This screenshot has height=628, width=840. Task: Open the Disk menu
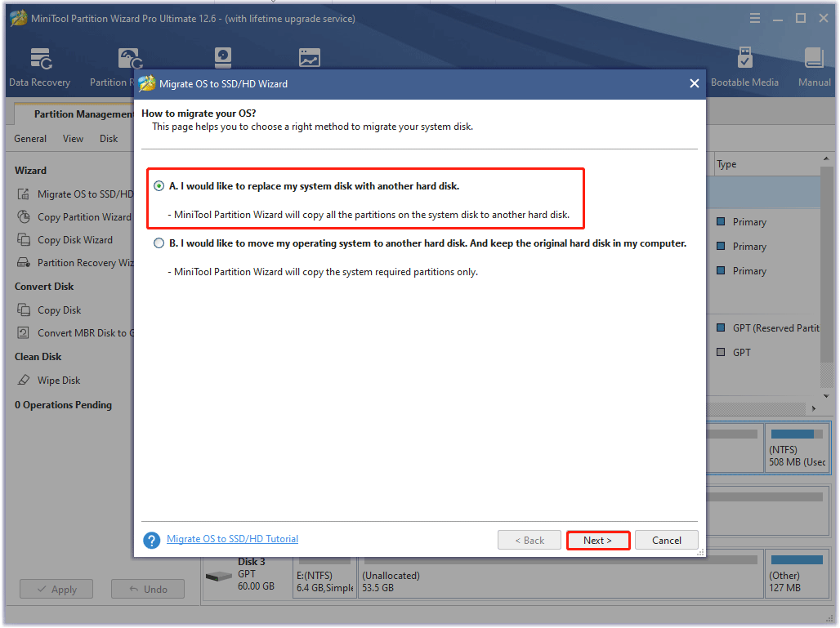[x=108, y=139]
